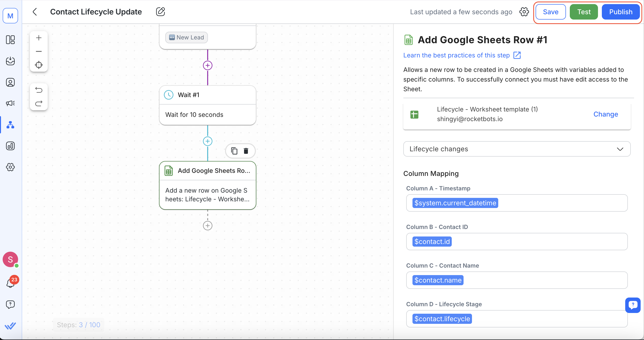The image size is (644, 340).
Task: Publish the workflow
Action: coord(620,12)
